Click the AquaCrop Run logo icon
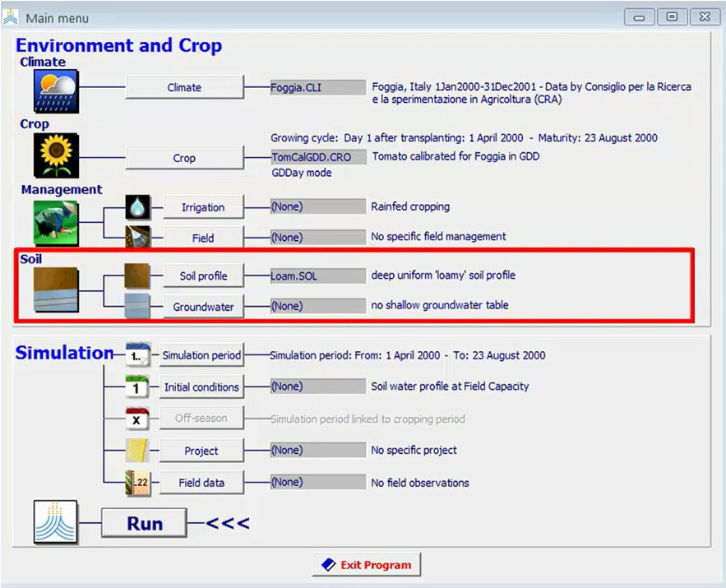The height and width of the screenshot is (588, 726). tap(56, 523)
